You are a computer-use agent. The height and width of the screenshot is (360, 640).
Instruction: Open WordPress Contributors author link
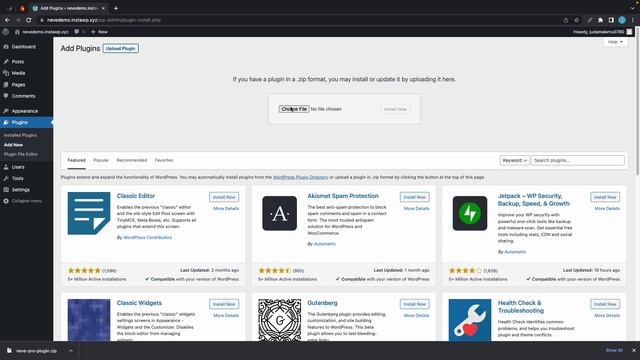tap(147, 238)
